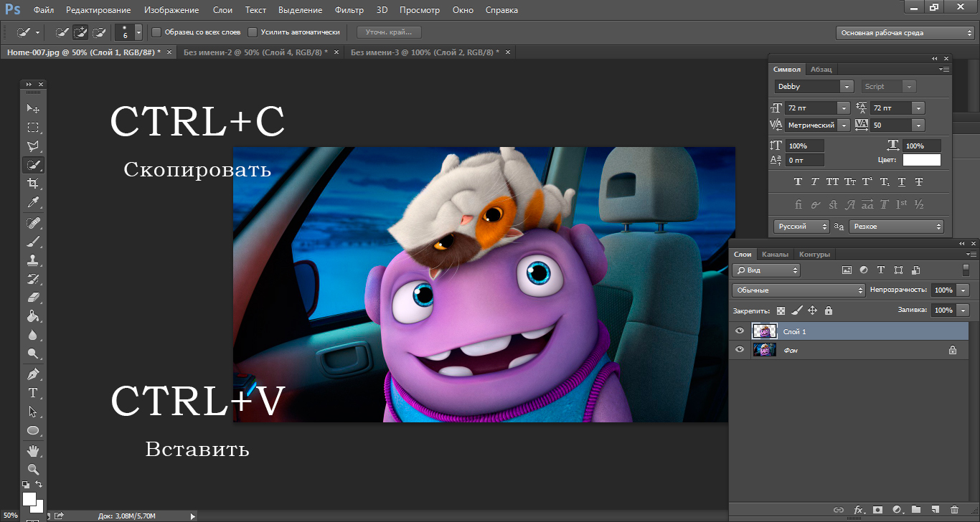Select the Healing Brush tool

(x=33, y=224)
